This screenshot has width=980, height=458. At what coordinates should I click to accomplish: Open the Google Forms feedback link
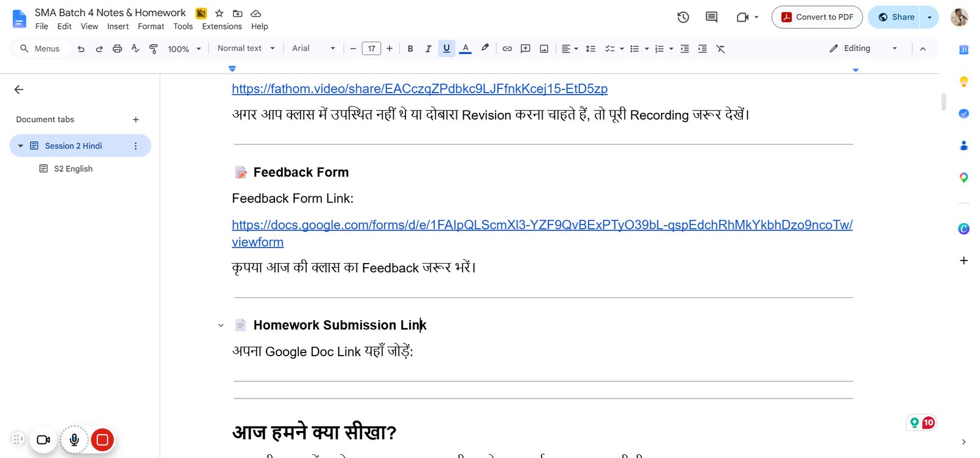542,234
